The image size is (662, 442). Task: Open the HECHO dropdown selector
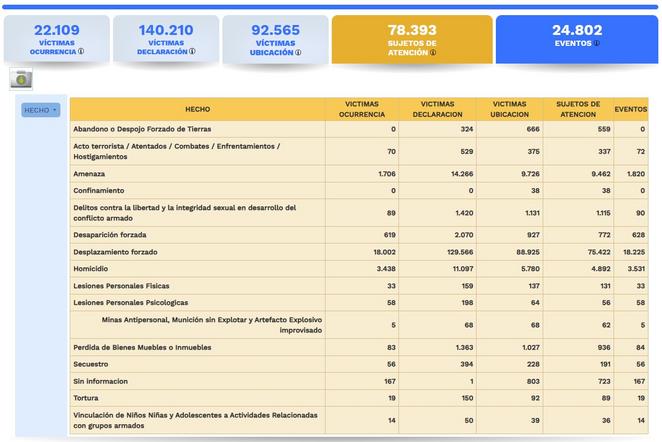coord(41,110)
